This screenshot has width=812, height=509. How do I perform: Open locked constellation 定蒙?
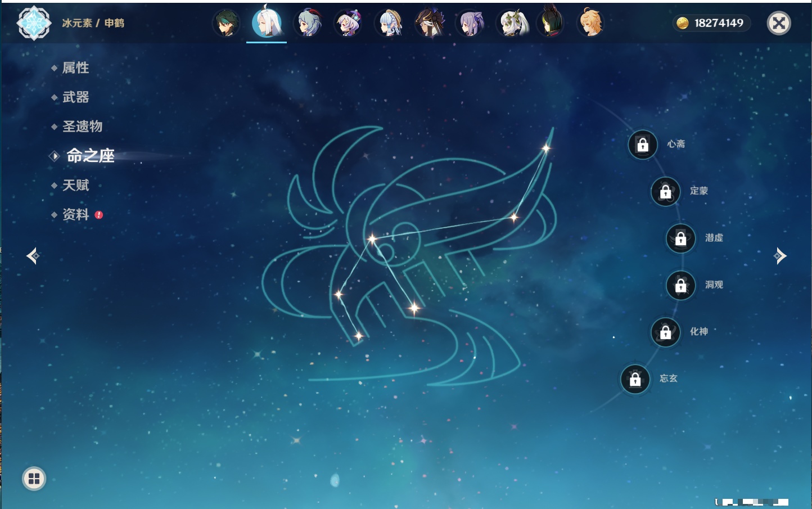[666, 191]
